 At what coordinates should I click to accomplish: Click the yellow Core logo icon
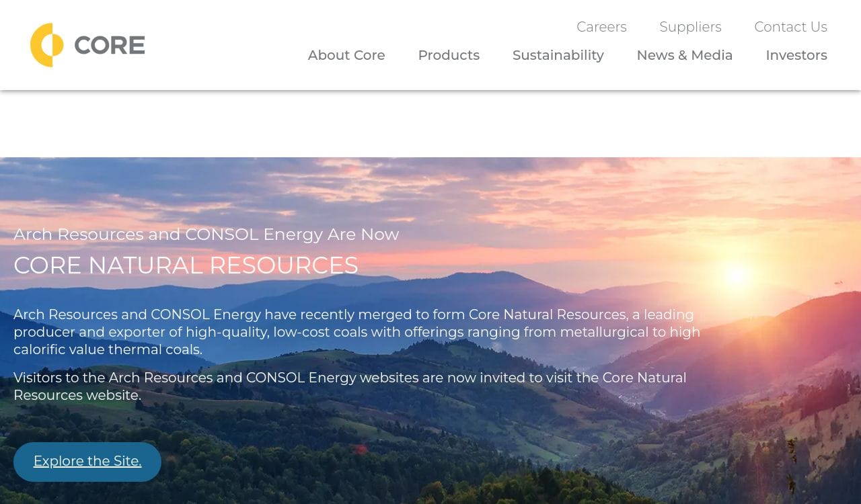coord(46,45)
